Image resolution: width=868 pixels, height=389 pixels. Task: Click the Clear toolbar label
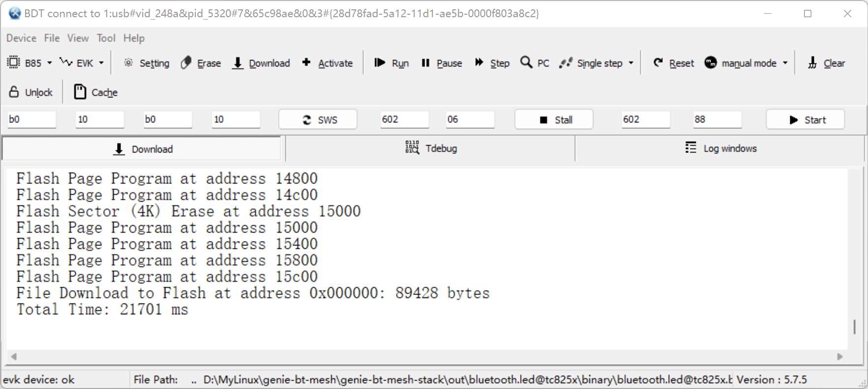835,63
